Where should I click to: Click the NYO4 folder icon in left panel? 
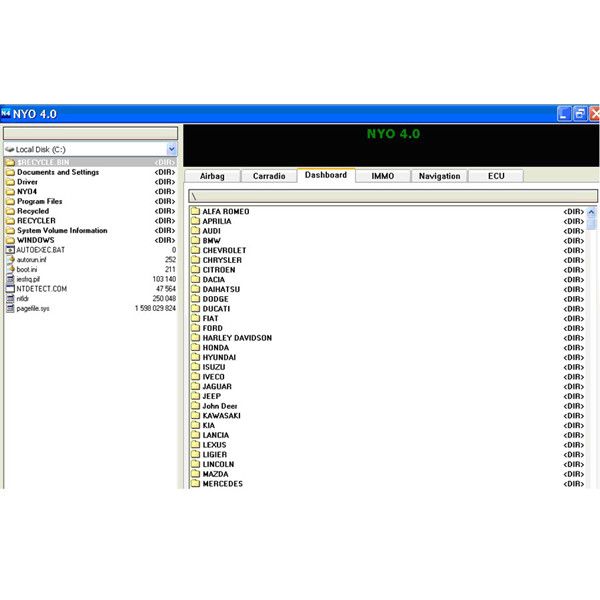click(x=10, y=192)
